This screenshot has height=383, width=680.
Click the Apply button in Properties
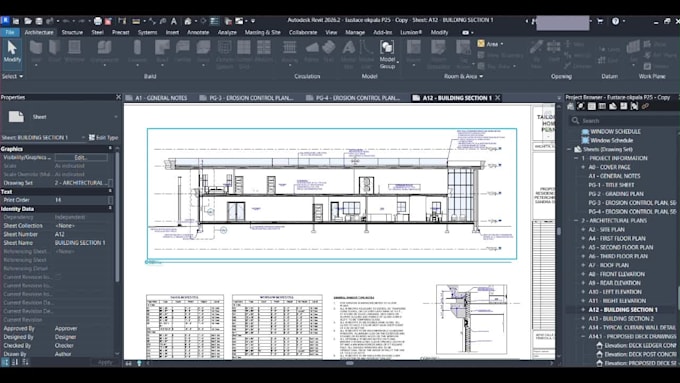[105, 362]
